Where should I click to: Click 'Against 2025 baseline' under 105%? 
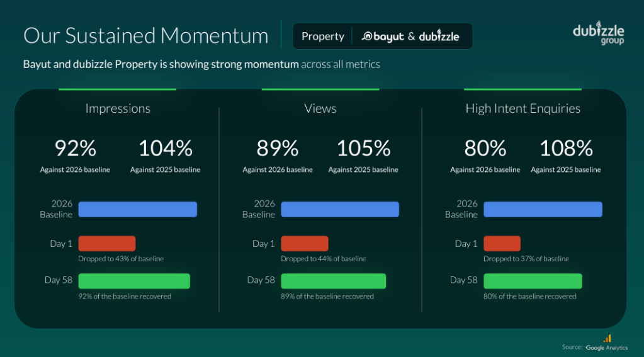tap(363, 169)
